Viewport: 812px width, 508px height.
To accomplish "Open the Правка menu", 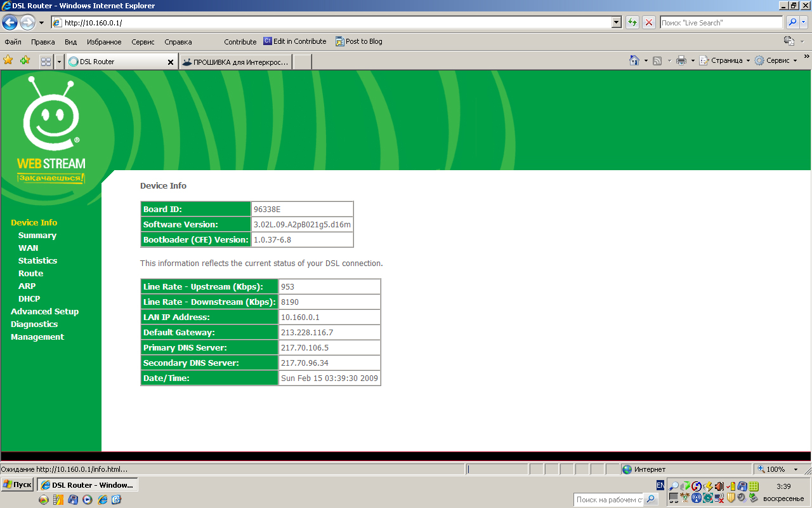I will (x=43, y=42).
